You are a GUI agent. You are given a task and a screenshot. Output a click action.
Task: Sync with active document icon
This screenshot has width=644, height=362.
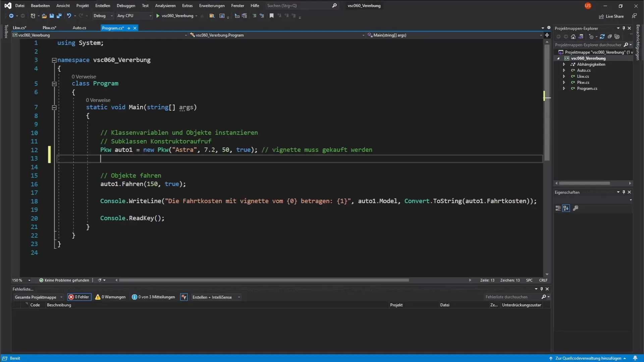coord(602,37)
